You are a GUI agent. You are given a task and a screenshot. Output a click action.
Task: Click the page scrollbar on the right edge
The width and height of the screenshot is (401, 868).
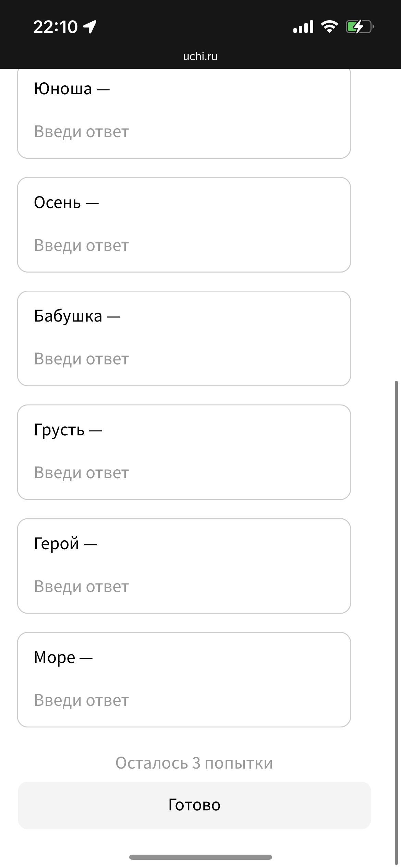point(397,617)
